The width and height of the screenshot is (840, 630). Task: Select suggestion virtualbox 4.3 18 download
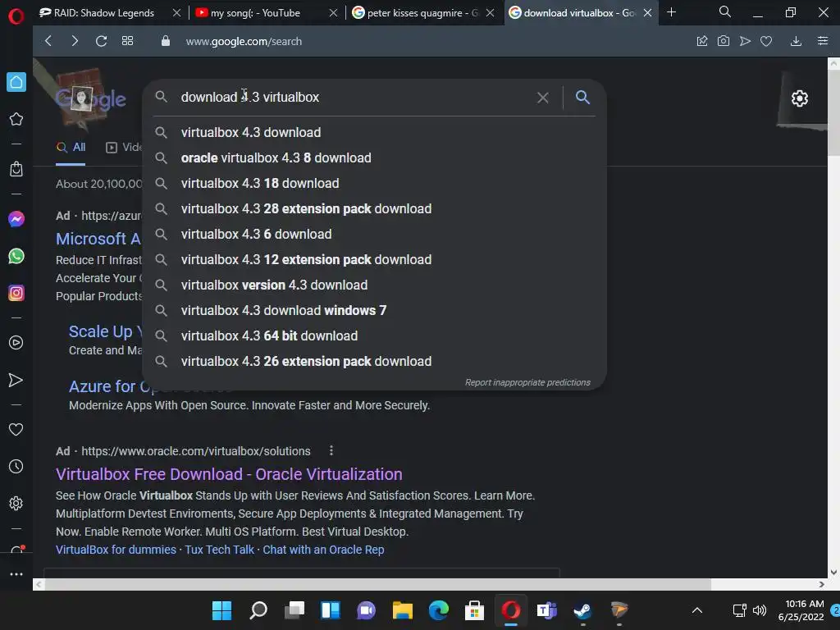pos(374,183)
